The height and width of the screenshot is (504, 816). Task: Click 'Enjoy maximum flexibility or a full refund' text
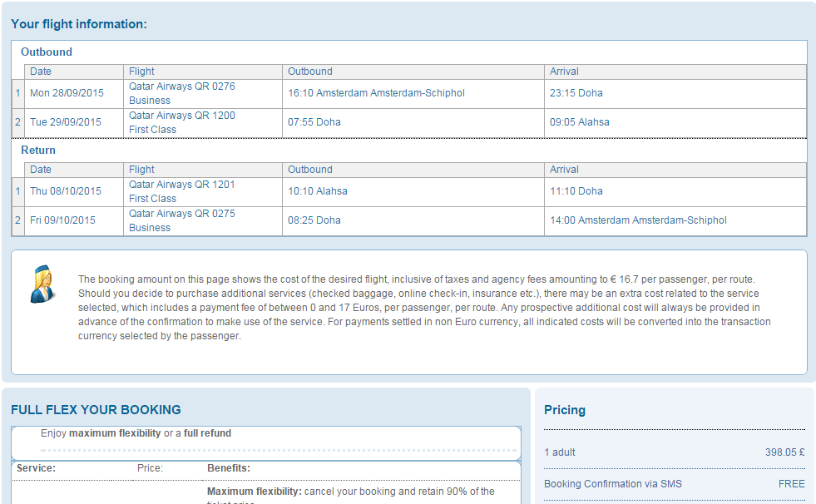tap(136, 433)
